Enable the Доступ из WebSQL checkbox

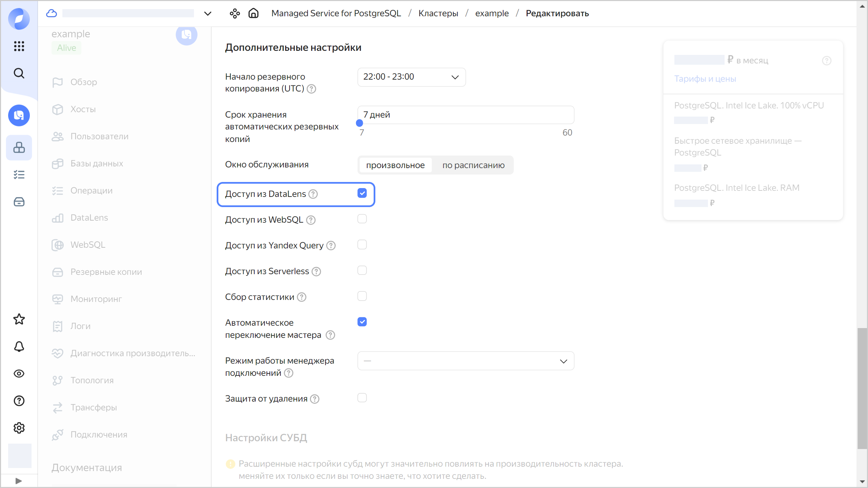coord(362,219)
